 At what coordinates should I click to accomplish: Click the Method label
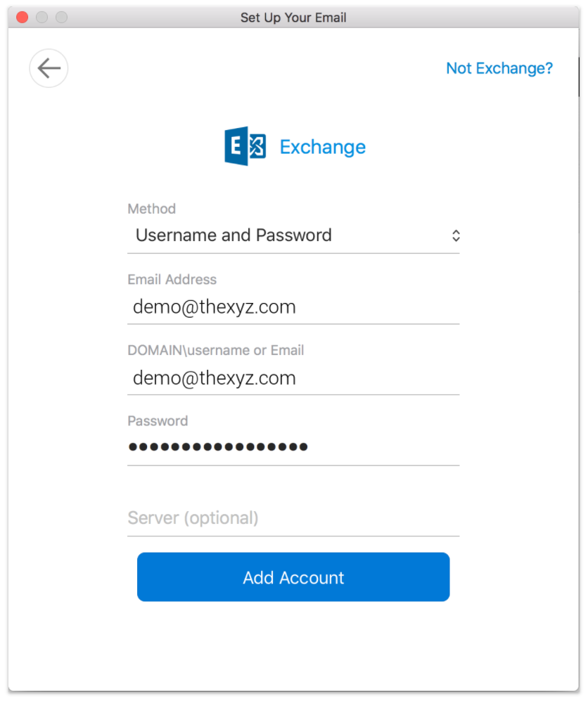(152, 209)
